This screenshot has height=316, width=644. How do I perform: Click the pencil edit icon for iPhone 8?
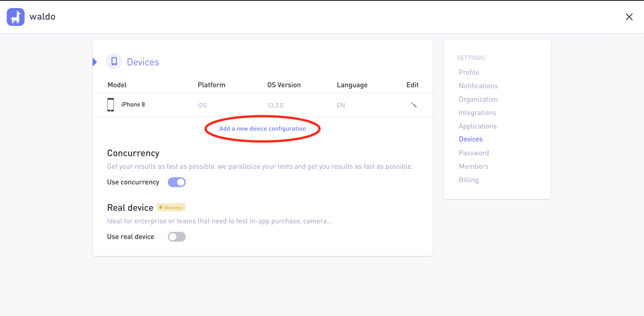click(414, 105)
